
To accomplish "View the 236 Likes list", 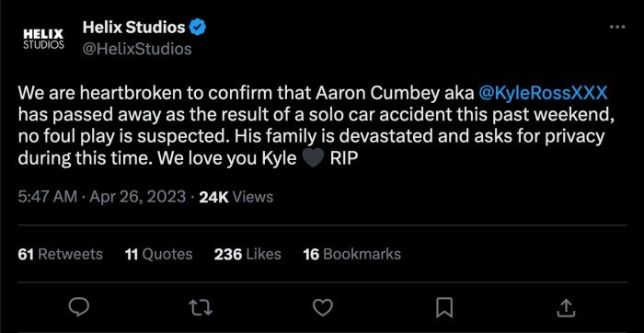I will coord(247,254).
